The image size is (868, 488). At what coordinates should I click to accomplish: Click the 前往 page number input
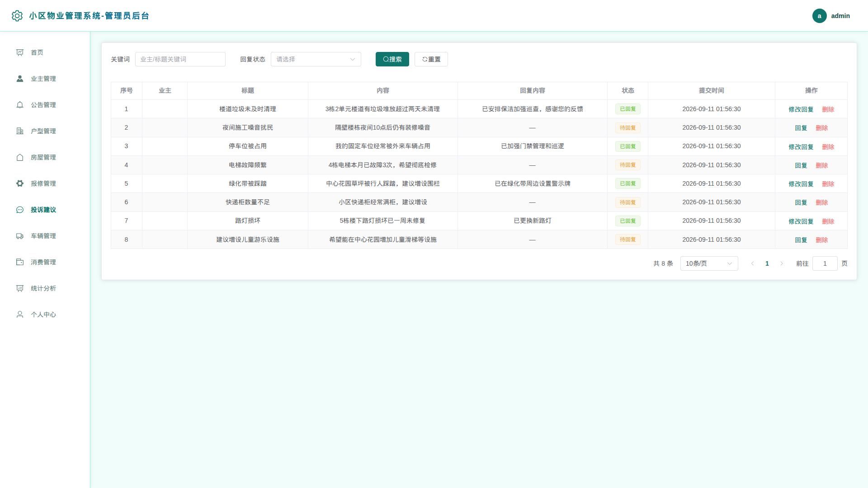tap(825, 263)
